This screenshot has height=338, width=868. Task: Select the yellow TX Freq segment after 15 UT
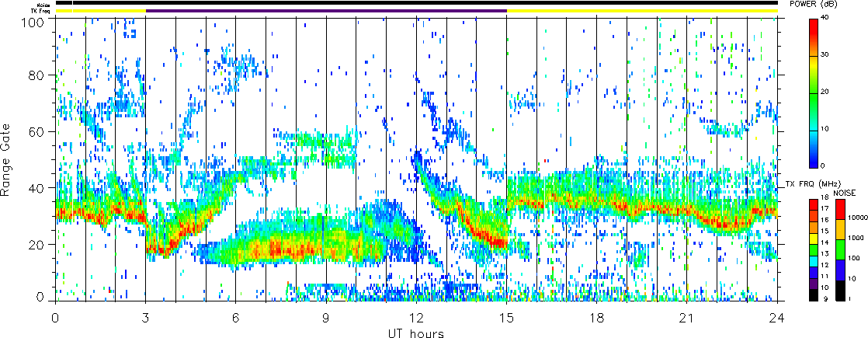643,11
